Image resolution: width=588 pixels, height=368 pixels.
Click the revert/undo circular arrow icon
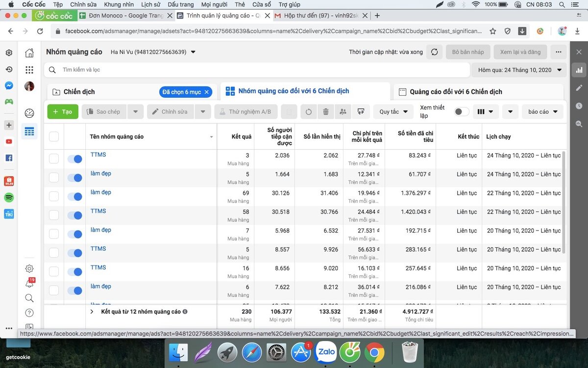pyautogui.click(x=309, y=112)
